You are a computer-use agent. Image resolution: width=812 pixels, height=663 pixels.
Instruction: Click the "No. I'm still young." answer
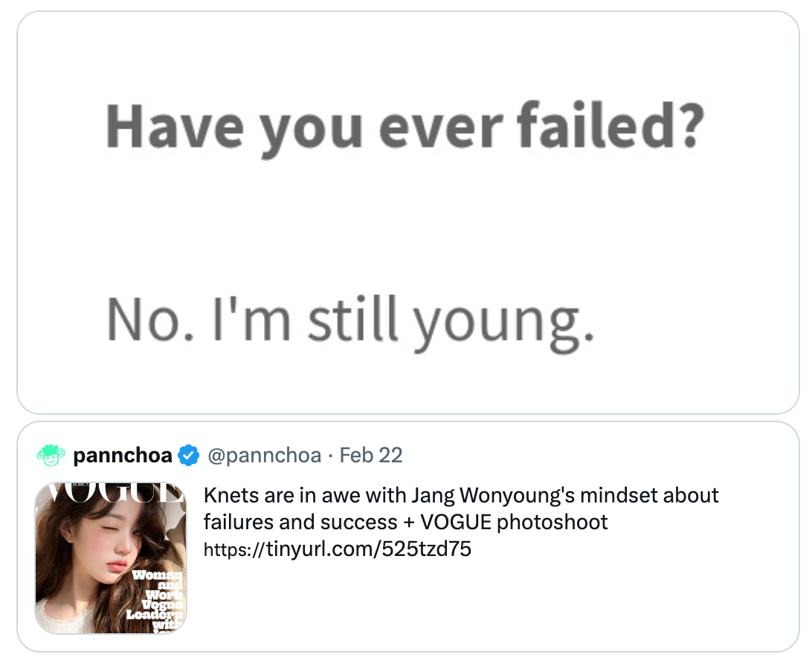350,320
